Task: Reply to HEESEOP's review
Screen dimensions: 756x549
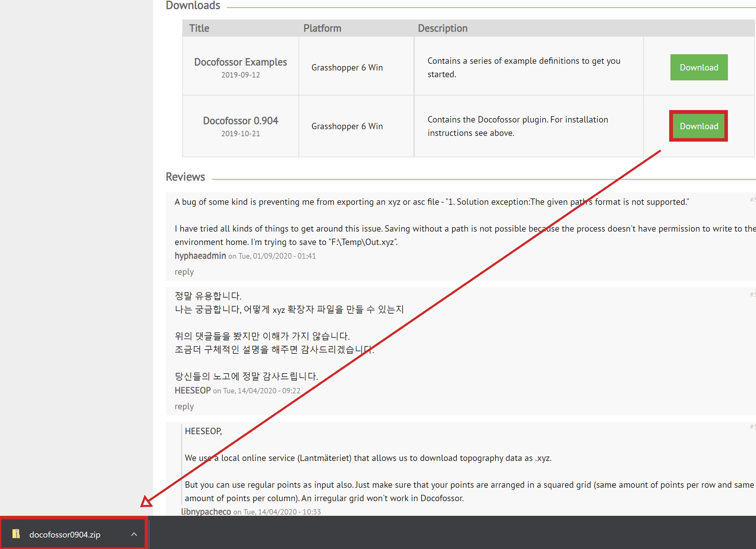Action: 184,406
